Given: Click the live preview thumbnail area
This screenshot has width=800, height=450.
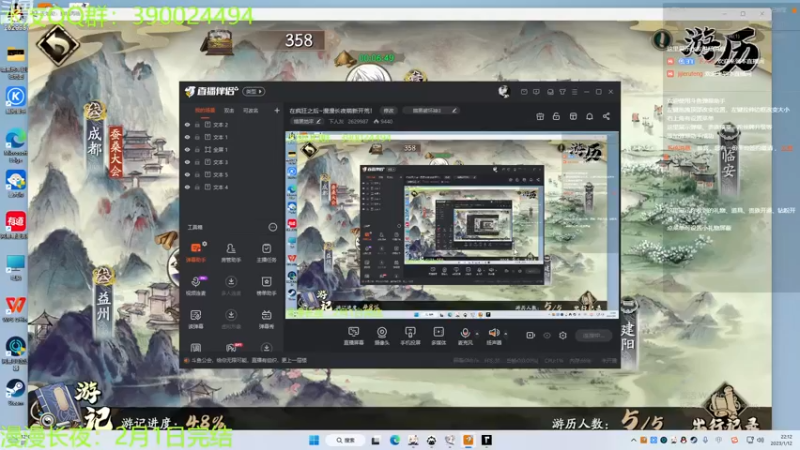Looking at the screenshot, I should [452, 225].
